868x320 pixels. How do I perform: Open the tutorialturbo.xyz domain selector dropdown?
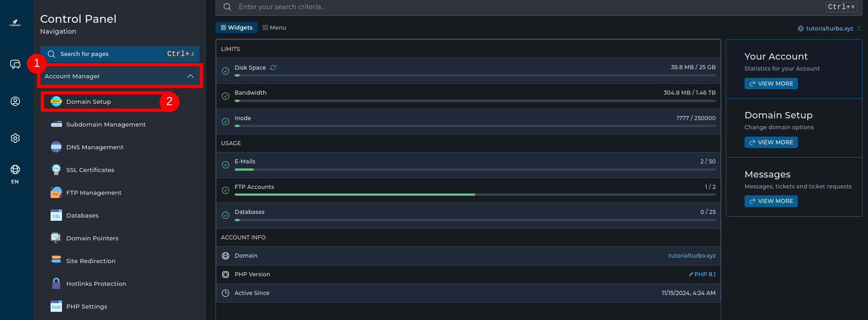click(x=829, y=28)
